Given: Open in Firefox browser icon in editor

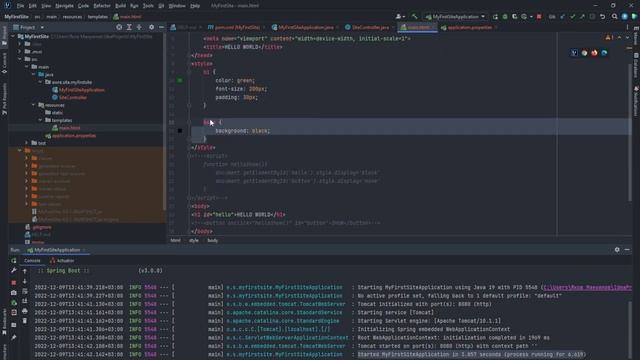Looking at the screenshot, I should pyautogui.click(x=594, y=53).
